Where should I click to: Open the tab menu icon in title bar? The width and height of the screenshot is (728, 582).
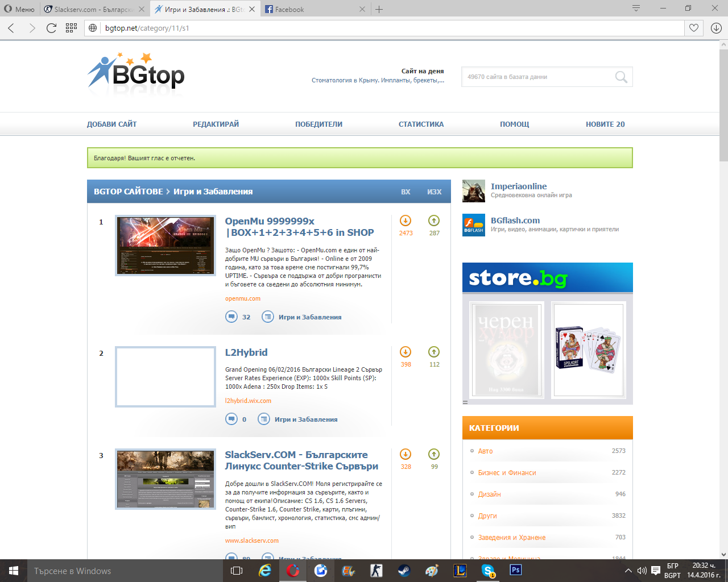point(636,9)
